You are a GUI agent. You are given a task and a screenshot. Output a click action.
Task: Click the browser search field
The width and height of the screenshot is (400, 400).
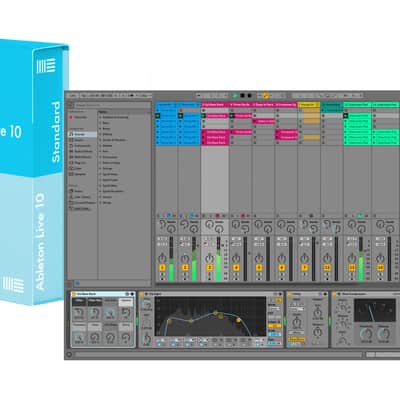tap(113, 105)
